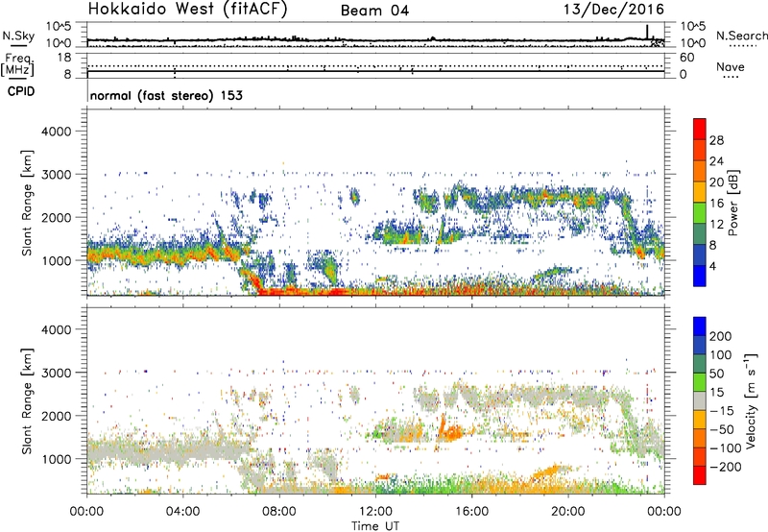Click the "Velocity [m s-1]" colorbar title
Viewport: 768px width, 532px height.
(752, 400)
